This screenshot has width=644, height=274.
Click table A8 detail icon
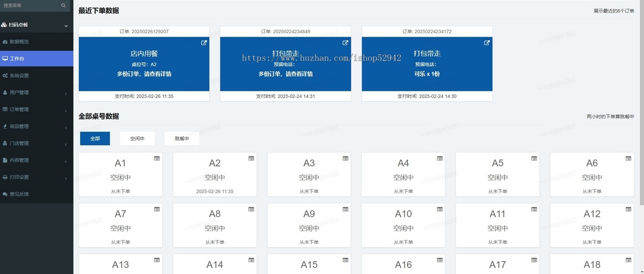[x=251, y=209]
